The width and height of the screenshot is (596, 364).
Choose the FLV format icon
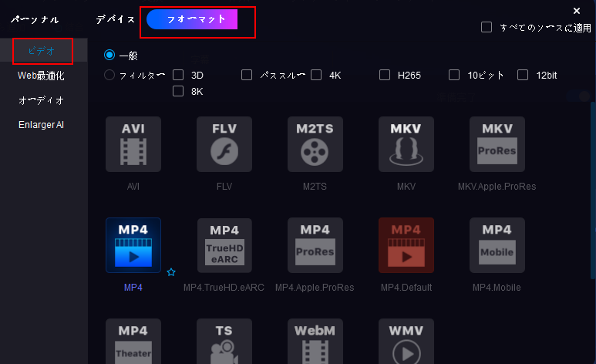click(224, 144)
